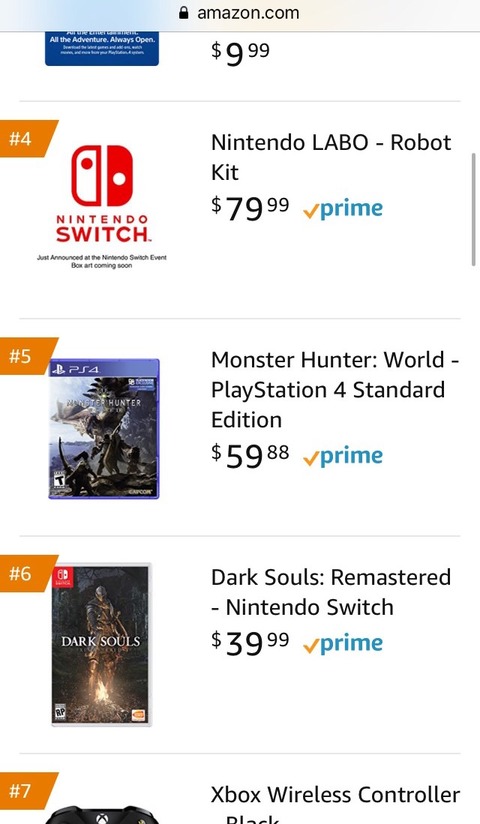The width and height of the screenshot is (480, 824).
Task: Open Dark Souls Remastered cover image
Action: click(x=101, y=645)
